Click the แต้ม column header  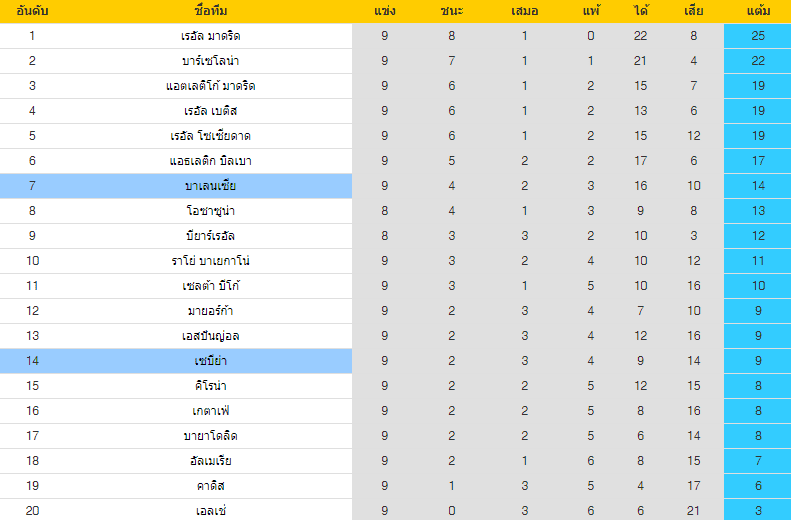pyautogui.click(x=758, y=11)
